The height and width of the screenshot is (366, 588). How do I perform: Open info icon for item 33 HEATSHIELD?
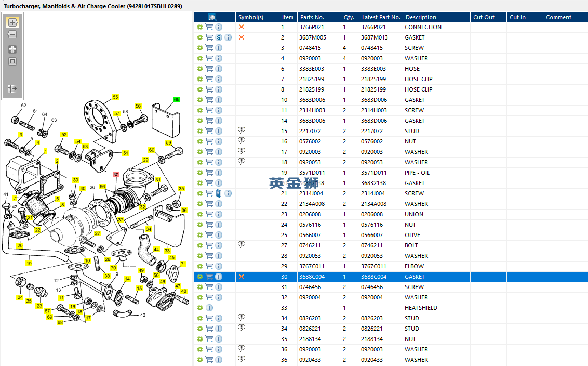coord(209,308)
